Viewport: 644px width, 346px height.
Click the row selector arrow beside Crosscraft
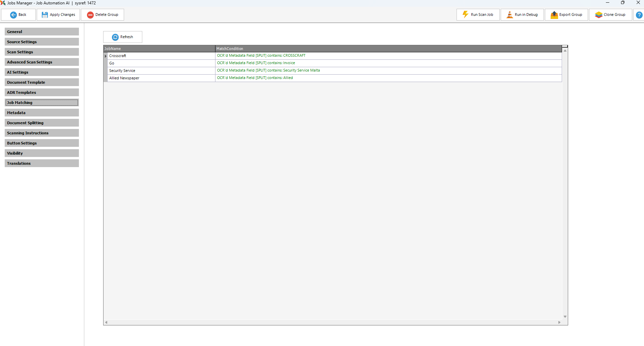(106, 56)
